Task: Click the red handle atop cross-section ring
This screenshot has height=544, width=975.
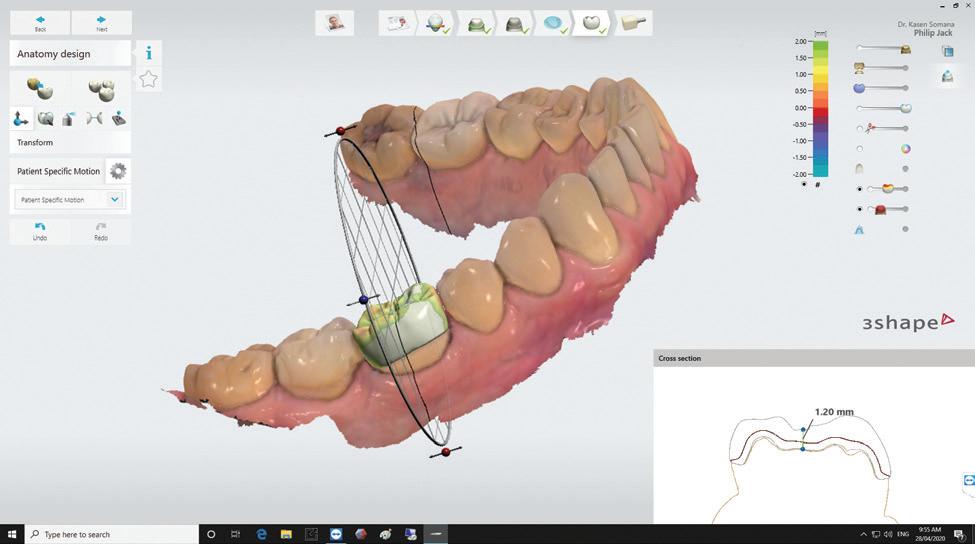Action: 340,131
